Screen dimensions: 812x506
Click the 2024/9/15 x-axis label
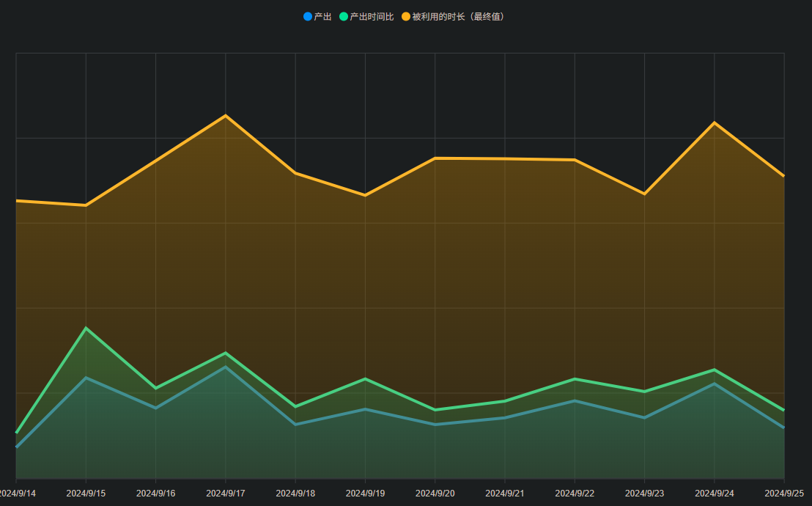(x=86, y=494)
